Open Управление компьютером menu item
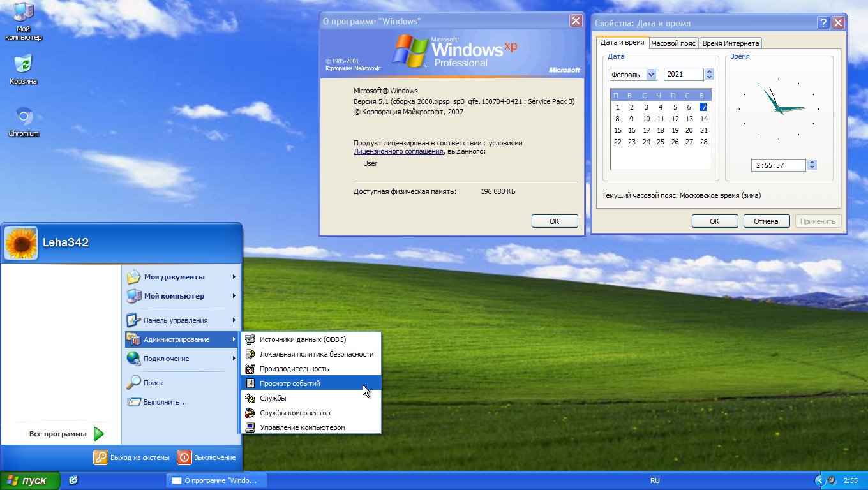Image resolution: width=868 pixels, height=490 pixels. (x=302, y=427)
